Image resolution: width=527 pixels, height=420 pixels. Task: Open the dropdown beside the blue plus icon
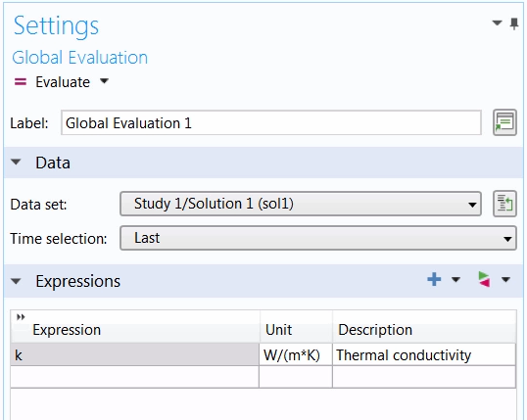[455, 280]
